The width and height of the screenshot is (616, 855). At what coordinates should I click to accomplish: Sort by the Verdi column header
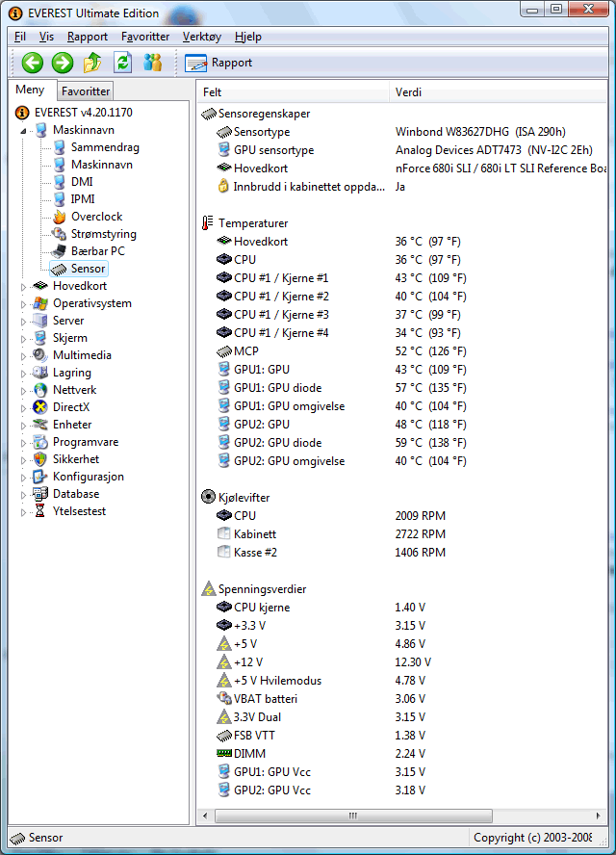(498, 92)
